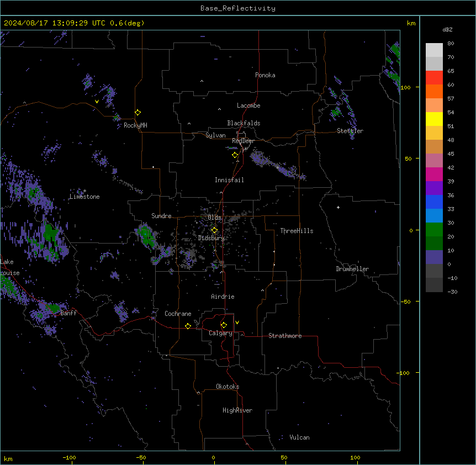Click the Calgary city label
Screen dimensions: 476x465
pyautogui.click(x=220, y=333)
